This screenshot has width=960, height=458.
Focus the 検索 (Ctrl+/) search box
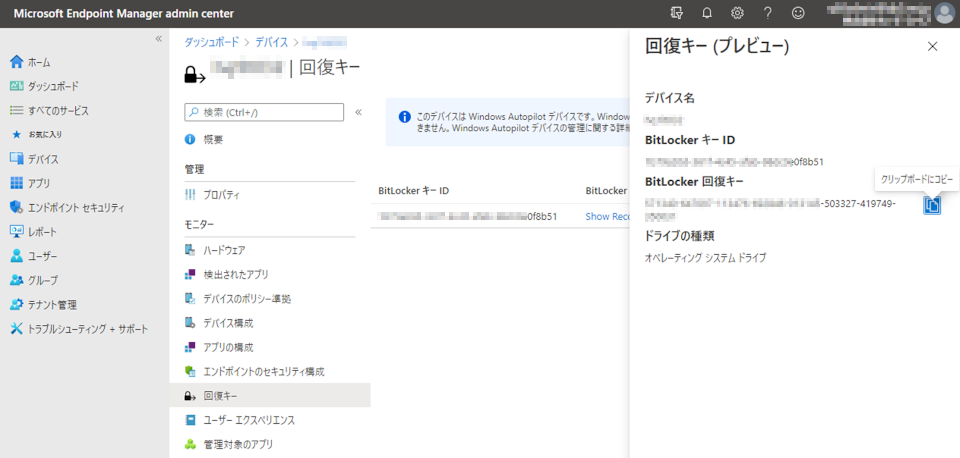click(264, 112)
